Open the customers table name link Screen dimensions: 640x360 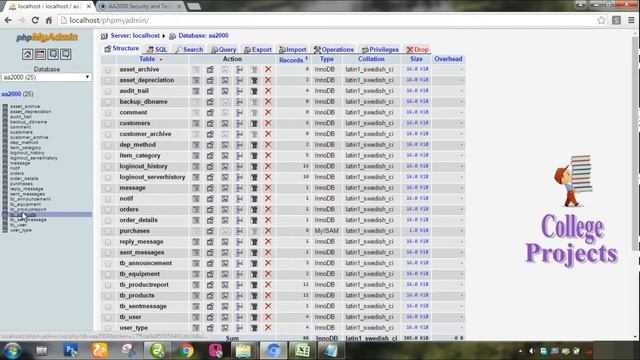[x=135, y=123]
